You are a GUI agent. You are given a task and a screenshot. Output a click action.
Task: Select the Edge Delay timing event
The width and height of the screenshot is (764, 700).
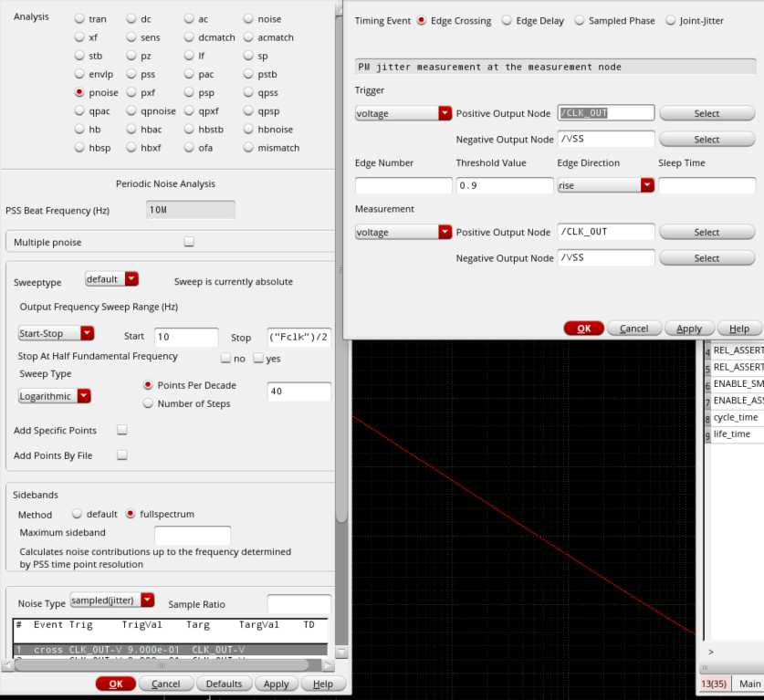[507, 21]
